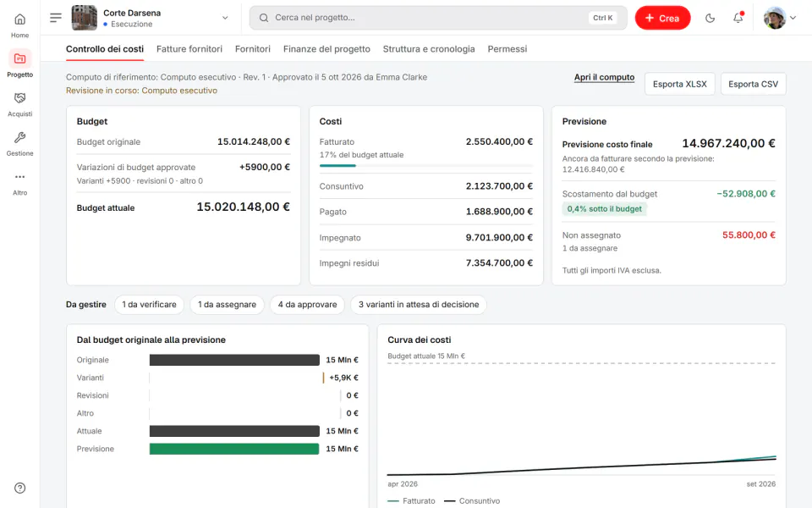This screenshot has width=812, height=508.
Task: Click the search magnifier icon
Action: pos(264,18)
